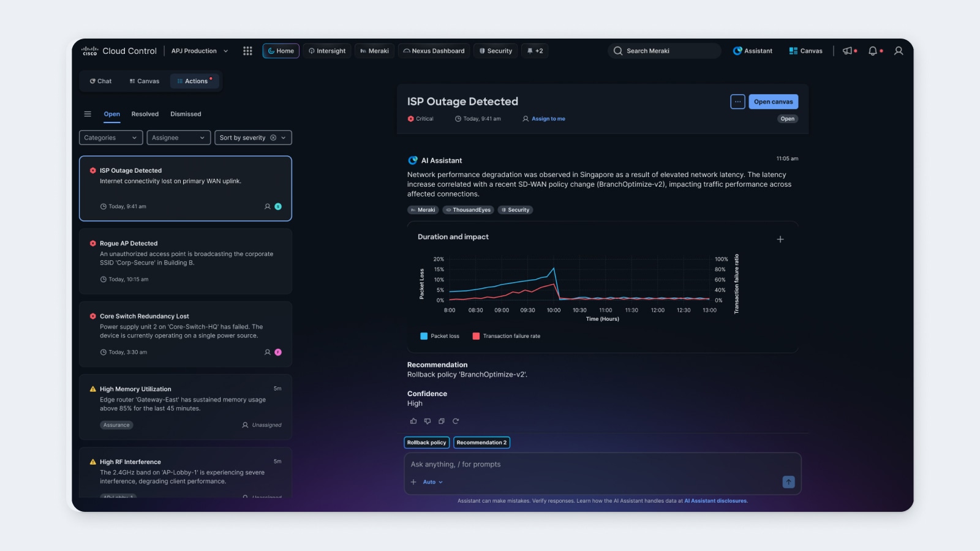Click alert icon on Rogue AP Detected
The height and width of the screenshot is (551, 980).
coord(93,244)
